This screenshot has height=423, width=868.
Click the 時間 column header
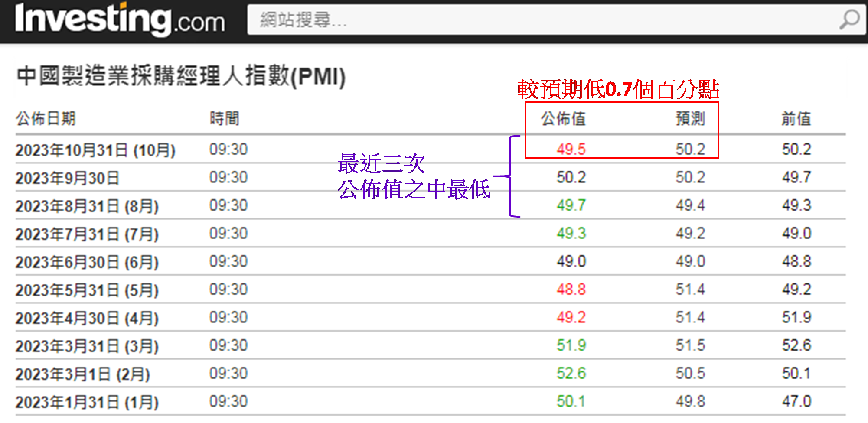coord(224,118)
